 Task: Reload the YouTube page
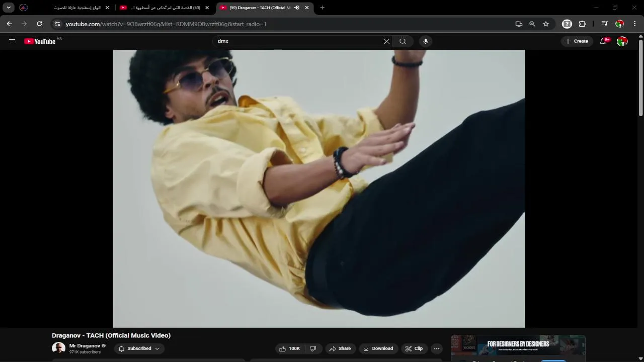(39, 24)
